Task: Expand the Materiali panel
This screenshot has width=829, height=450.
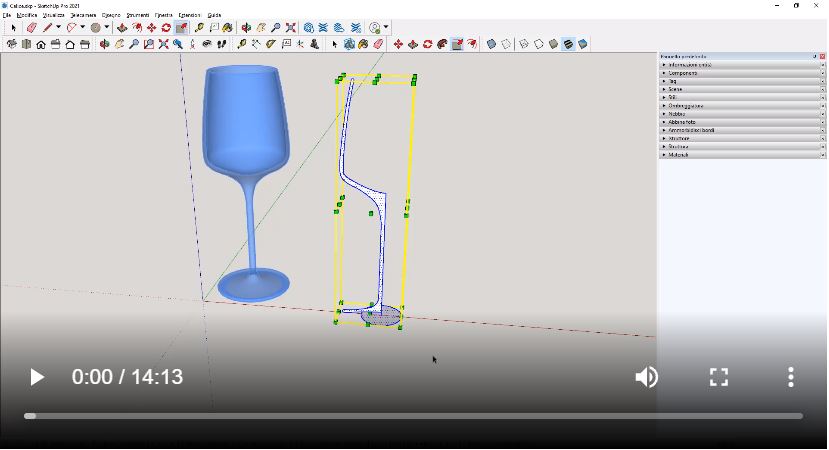Action: [664, 155]
